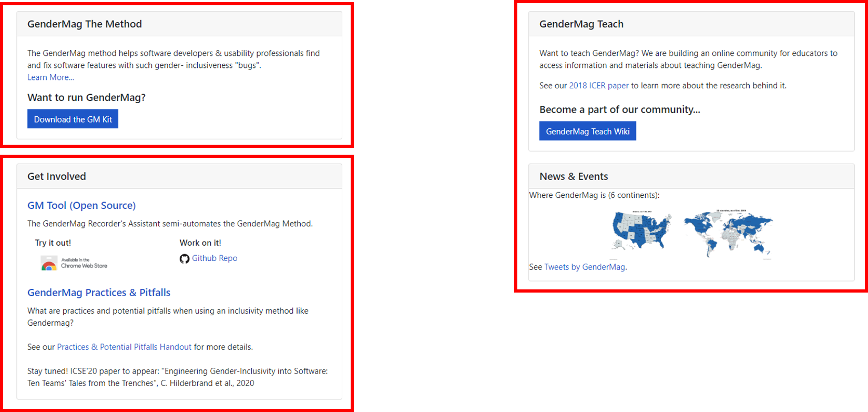Open the GenderMag Teach Wiki button
This screenshot has height=412, width=868.
click(587, 132)
